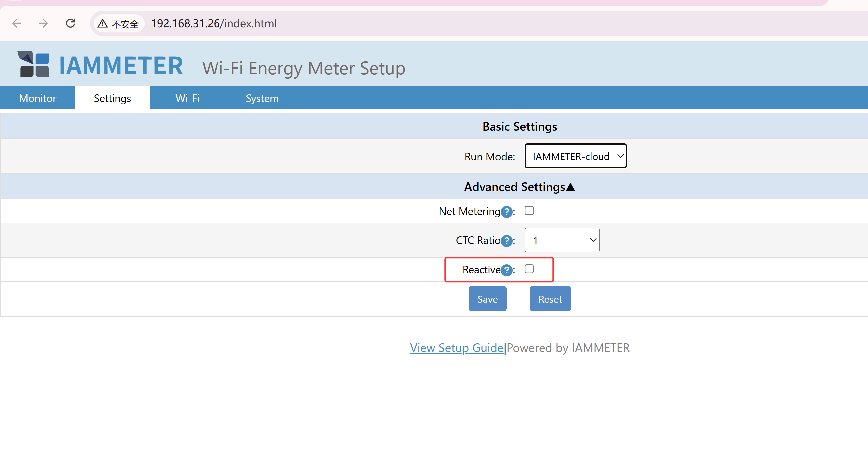868x458 pixels.
Task: Switch to the Wi-Fi tab
Action: [x=187, y=98]
